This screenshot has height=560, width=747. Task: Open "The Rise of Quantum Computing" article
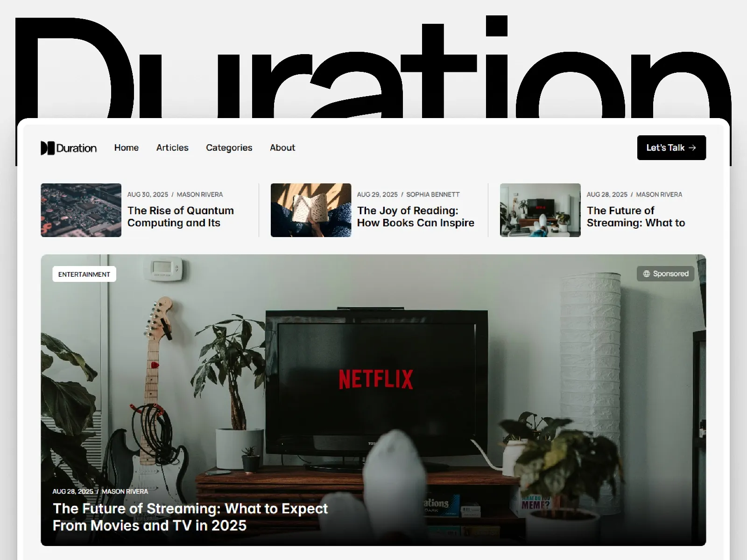tap(181, 217)
